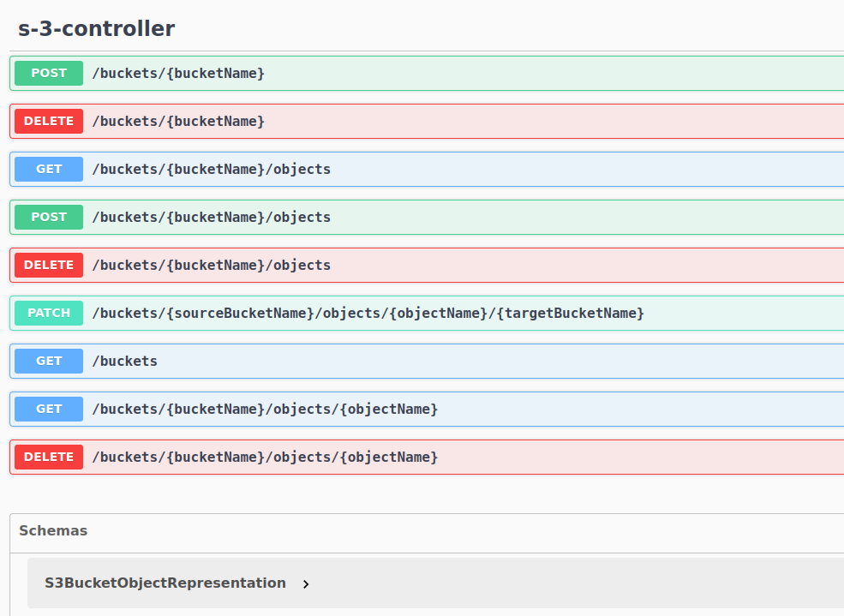844x616 pixels.
Task: Click POST badge for /buckets/{bucketName}
Action: coord(49,73)
